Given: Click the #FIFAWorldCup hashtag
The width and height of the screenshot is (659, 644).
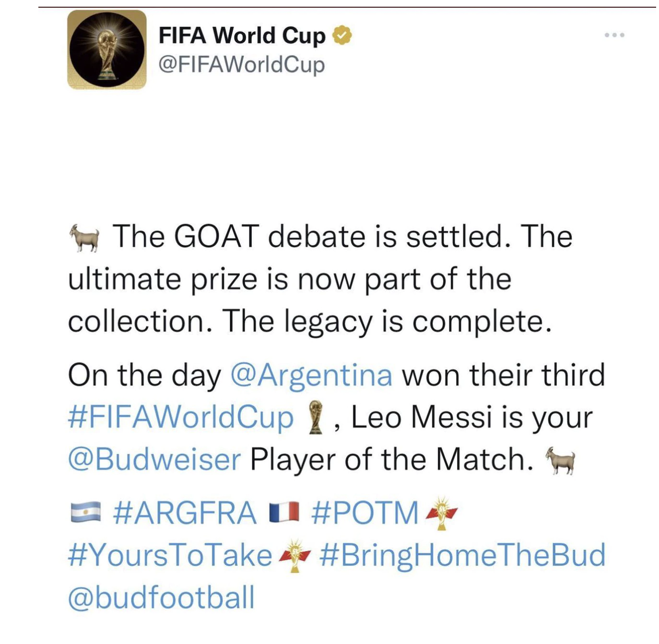Looking at the screenshot, I should [x=180, y=417].
